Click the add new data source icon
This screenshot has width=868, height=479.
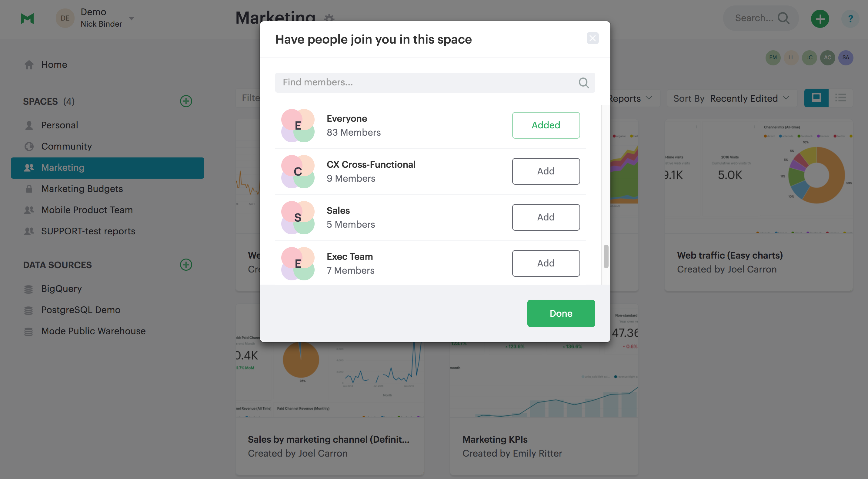[186, 264]
